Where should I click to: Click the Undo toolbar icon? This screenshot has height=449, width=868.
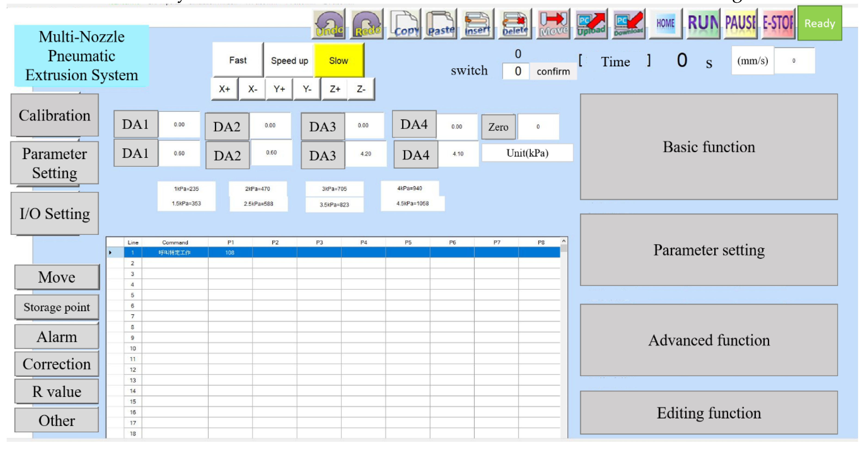329,24
